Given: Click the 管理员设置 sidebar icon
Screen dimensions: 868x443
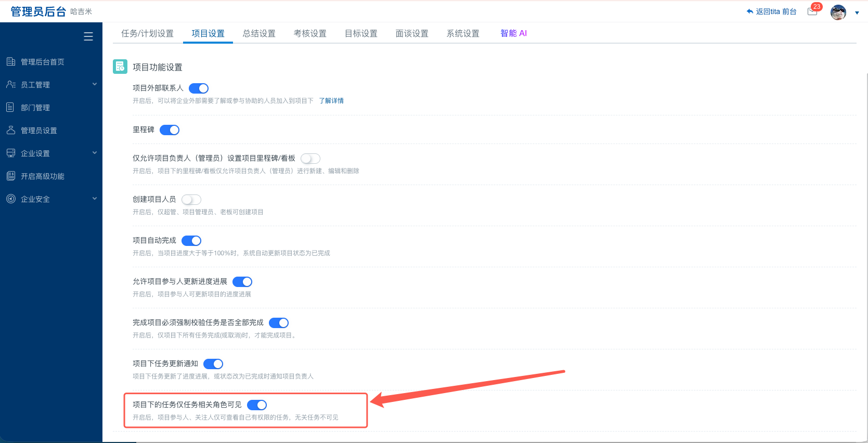Looking at the screenshot, I should 10,131.
